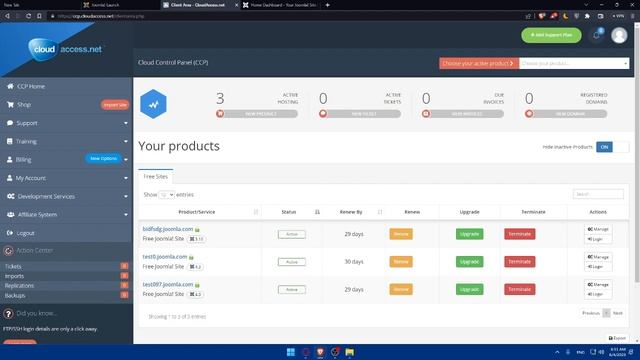640x360 pixels.
Task: Toggle Hide Inactive Products switch
Action: point(612,147)
